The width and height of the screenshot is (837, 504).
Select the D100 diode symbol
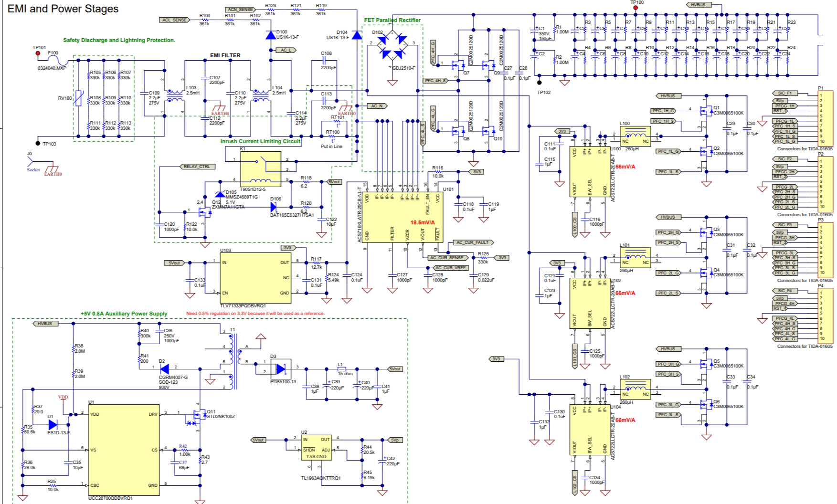coord(271,35)
